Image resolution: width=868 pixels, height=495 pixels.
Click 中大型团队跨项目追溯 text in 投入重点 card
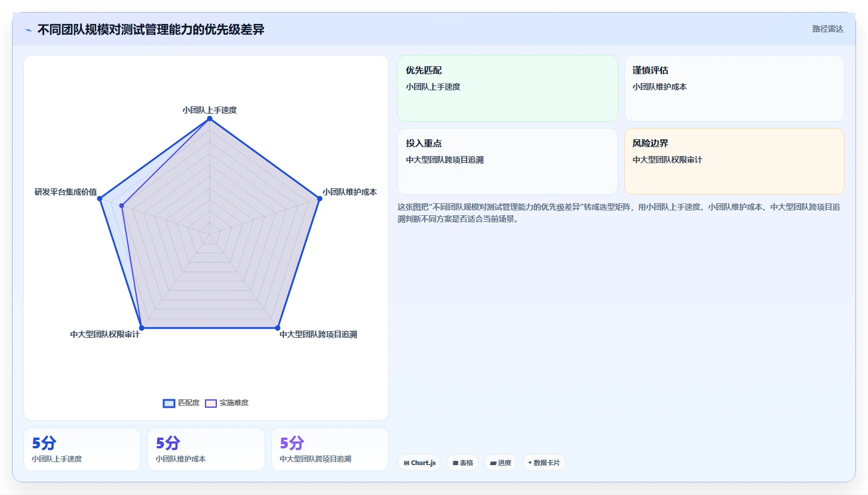444,160
